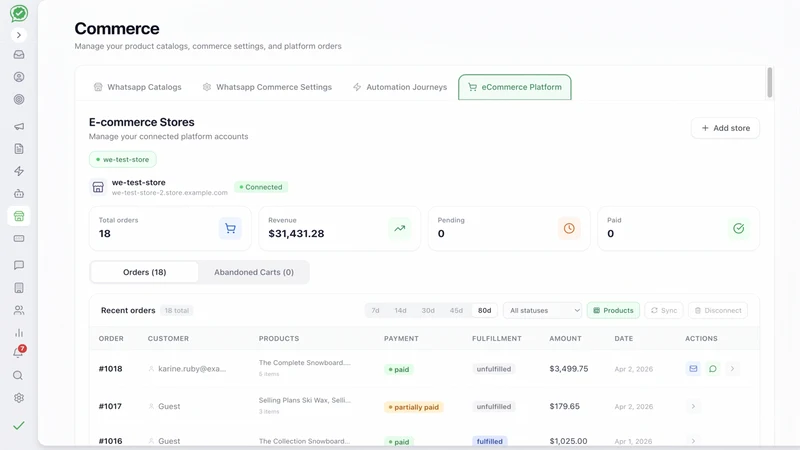Select the 80d range filter

tap(484, 310)
